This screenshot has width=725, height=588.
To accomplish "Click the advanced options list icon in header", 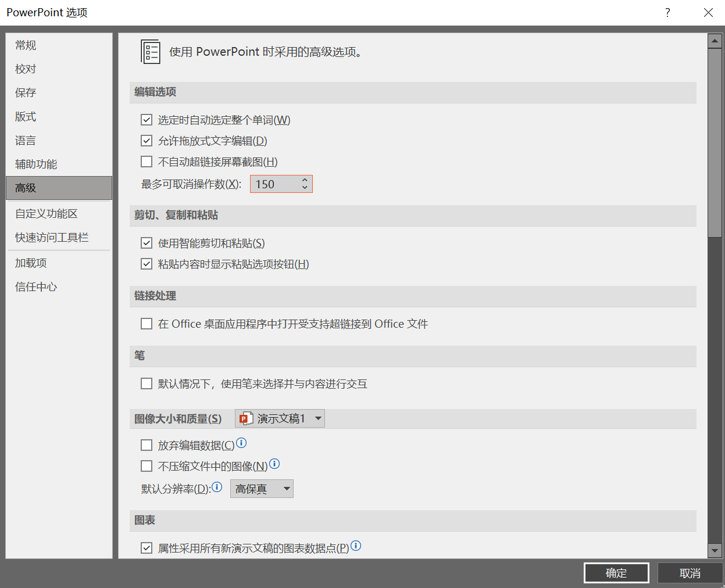I will [x=151, y=52].
